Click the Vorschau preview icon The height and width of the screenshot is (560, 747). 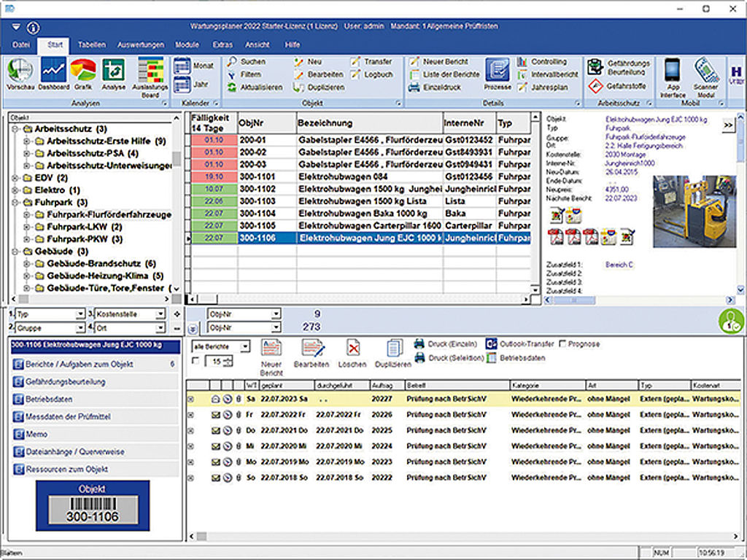pyautogui.click(x=20, y=71)
